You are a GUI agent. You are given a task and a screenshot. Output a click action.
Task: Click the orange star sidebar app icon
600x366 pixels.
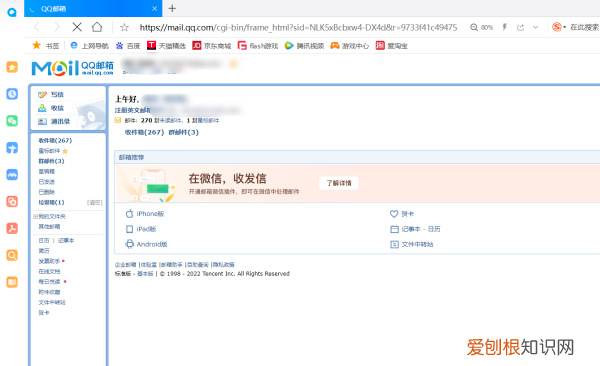click(x=12, y=67)
